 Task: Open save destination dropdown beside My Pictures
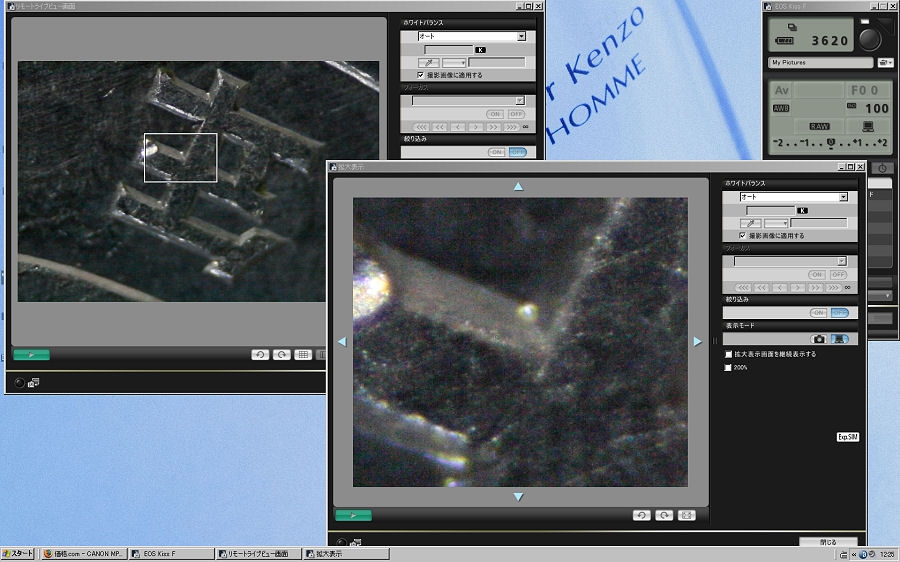tap(885, 63)
